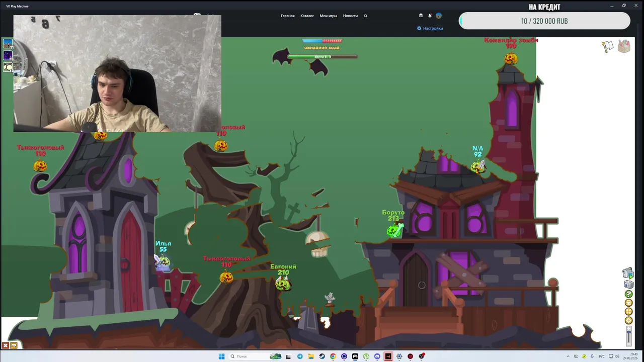Open the Мои игры menu item
Viewport: 644px width, 362px height.
coord(329,16)
